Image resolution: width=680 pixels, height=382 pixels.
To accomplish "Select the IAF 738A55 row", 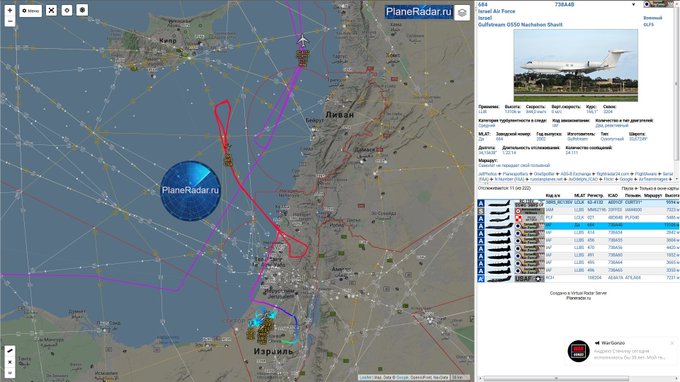I will pos(578,240).
